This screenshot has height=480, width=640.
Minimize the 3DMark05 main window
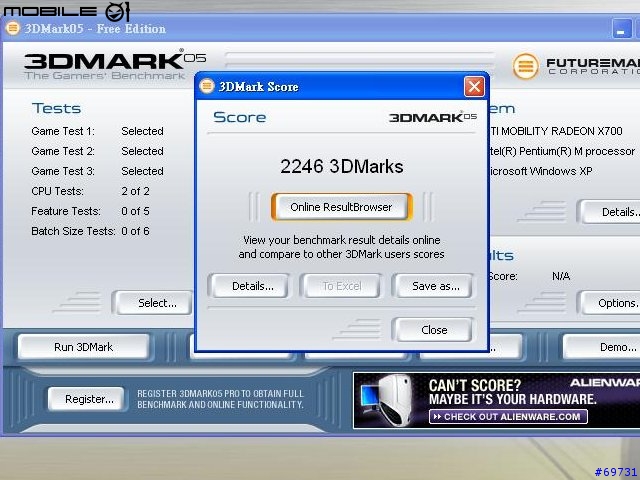[621, 29]
